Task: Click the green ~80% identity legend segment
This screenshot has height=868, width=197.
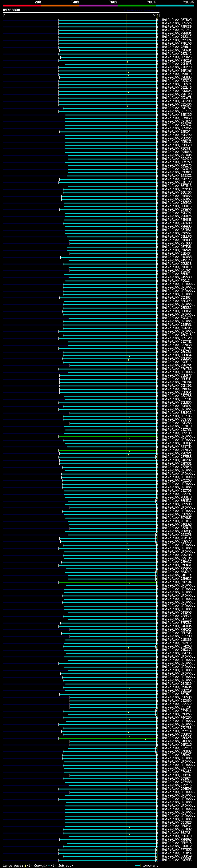Action: (137, 6)
